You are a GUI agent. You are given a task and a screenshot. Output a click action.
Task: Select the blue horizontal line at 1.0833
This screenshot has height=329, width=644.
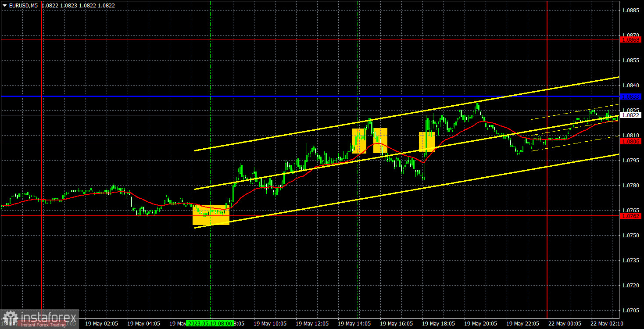coord(309,96)
